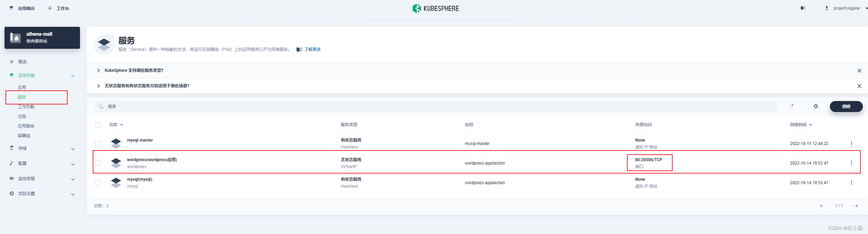
Task: Expand the 配置 menu chevron
Action: point(73,164)
